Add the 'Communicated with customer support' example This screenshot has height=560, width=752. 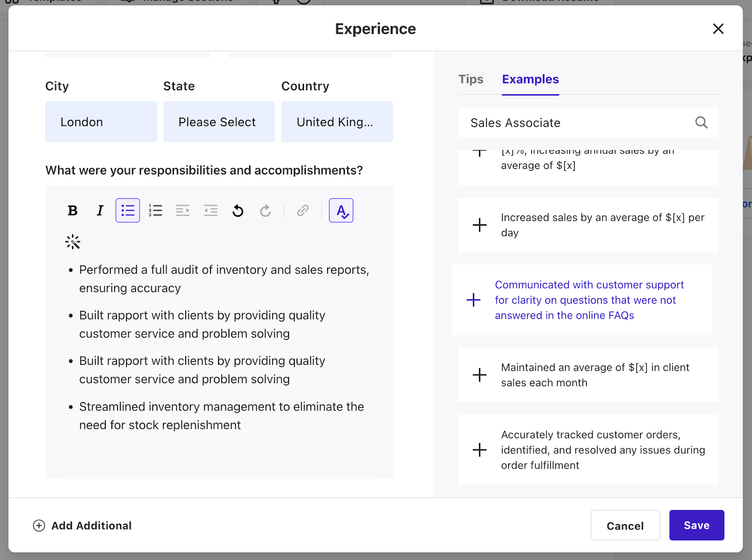(473, 300)
